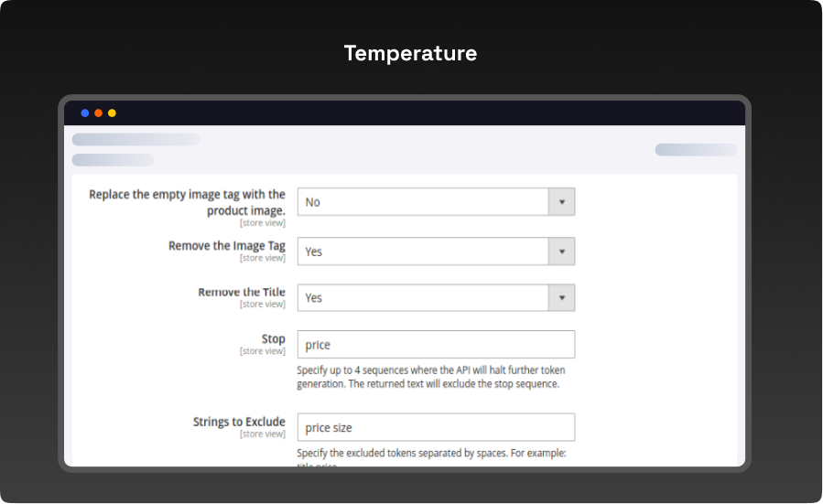Click the short gray placeholder bar below header

[113, 160]
